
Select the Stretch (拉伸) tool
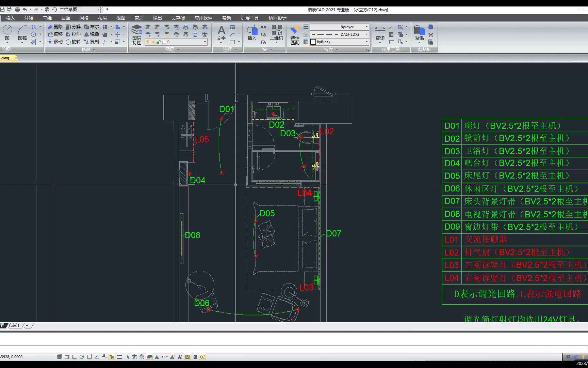point(73,34)
